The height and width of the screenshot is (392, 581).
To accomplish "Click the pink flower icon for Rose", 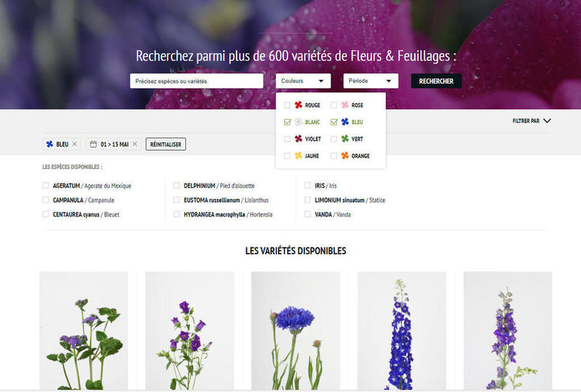I will pyautogui.click(x=344, y=105).
